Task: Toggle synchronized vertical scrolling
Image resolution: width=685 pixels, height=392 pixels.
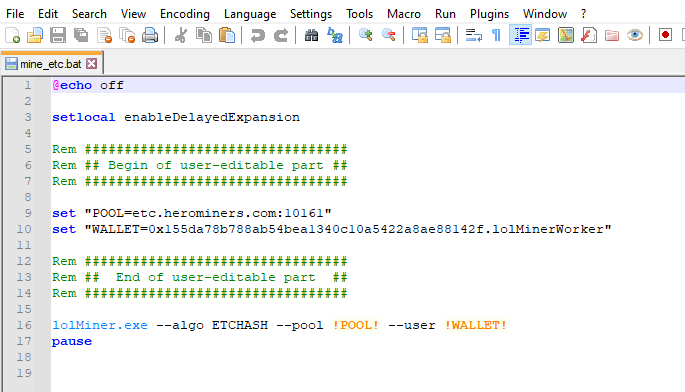Action: (419, 35)
